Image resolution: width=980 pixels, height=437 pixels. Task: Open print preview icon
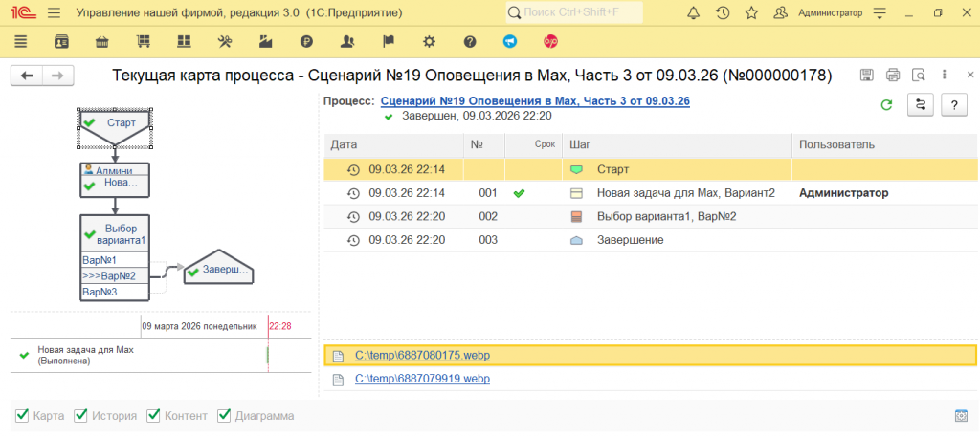(x=918, y=76)
